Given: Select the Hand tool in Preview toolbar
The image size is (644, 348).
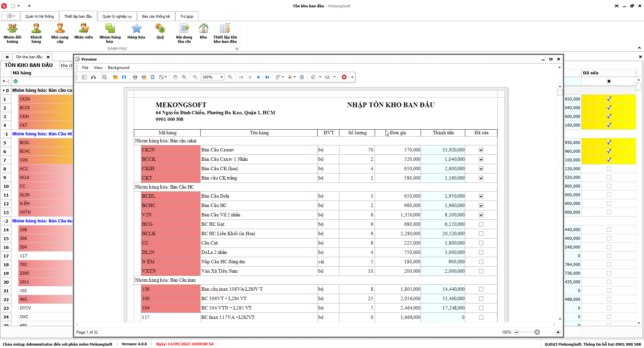Looking at the screenshot, I should coord(175,77).
